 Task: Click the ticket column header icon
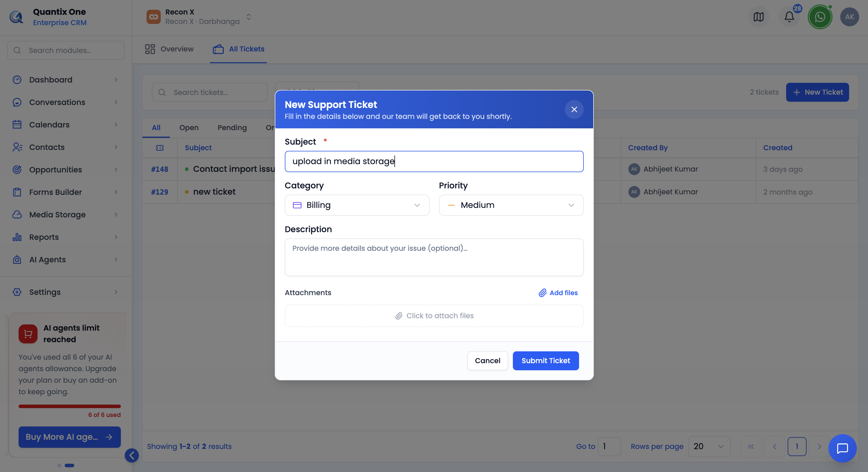pyautogui.click(x=160, y=148)
